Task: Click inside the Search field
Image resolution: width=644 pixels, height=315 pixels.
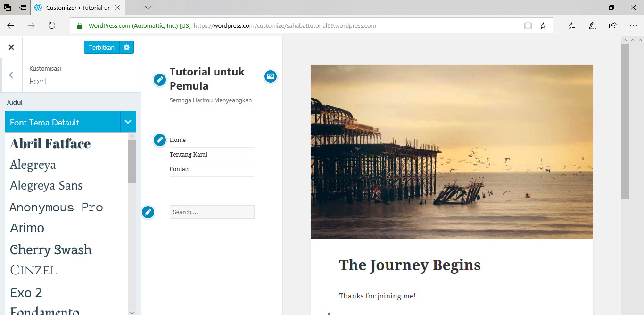Action: (212, 212)
